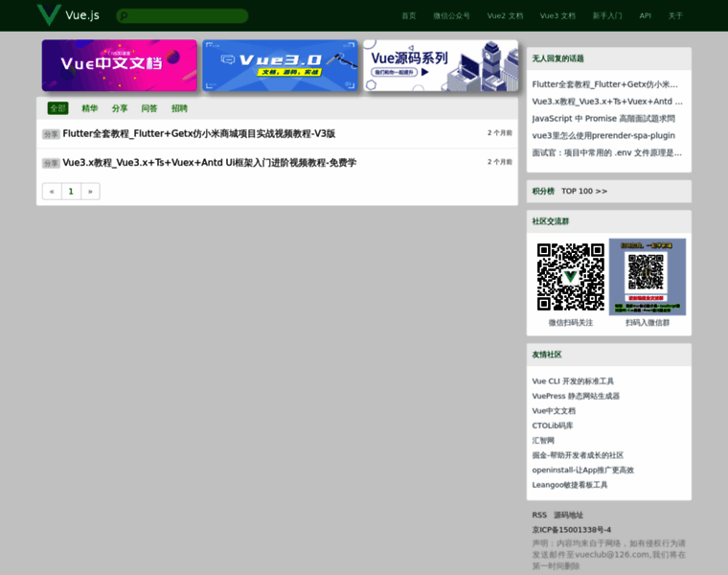
Task: Click the 无人回复的话题 heading
Action: click(557, 58)
